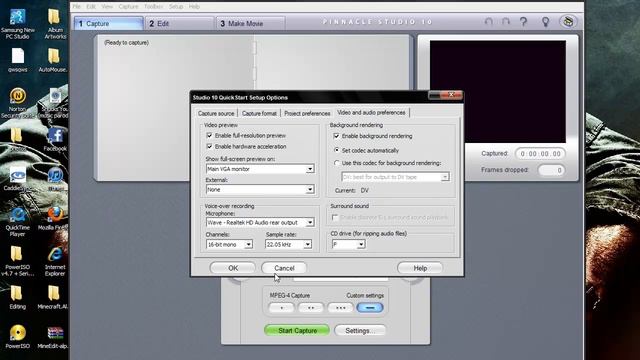Click the undo arrow icon in Studio header
Screen dimensions: 640x360
[488, 22]
